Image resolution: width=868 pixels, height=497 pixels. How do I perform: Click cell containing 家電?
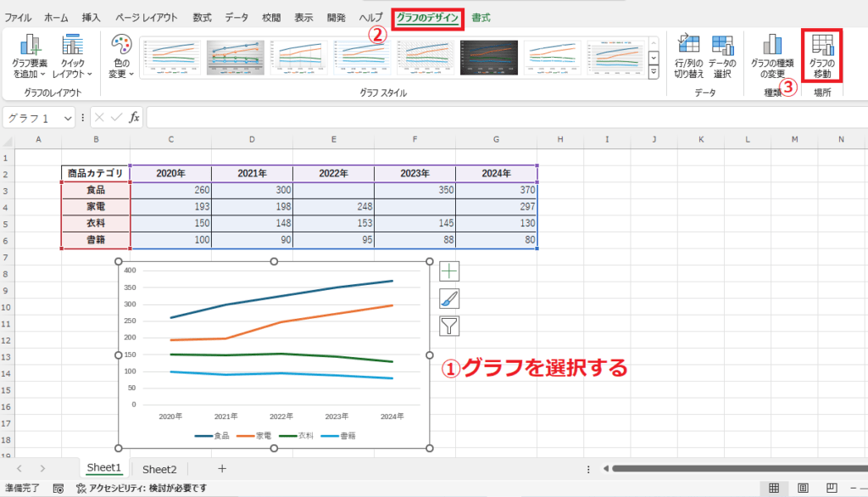(x=96, y=207)
